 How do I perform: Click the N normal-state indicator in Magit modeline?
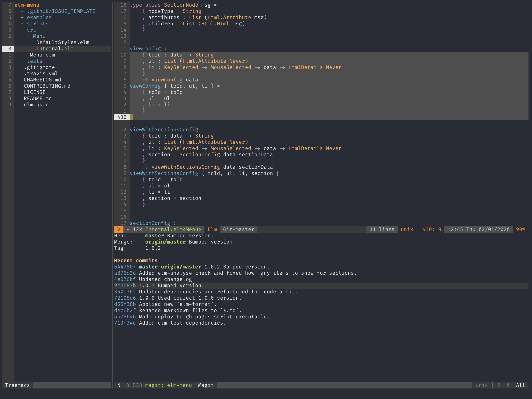[119, 386]
